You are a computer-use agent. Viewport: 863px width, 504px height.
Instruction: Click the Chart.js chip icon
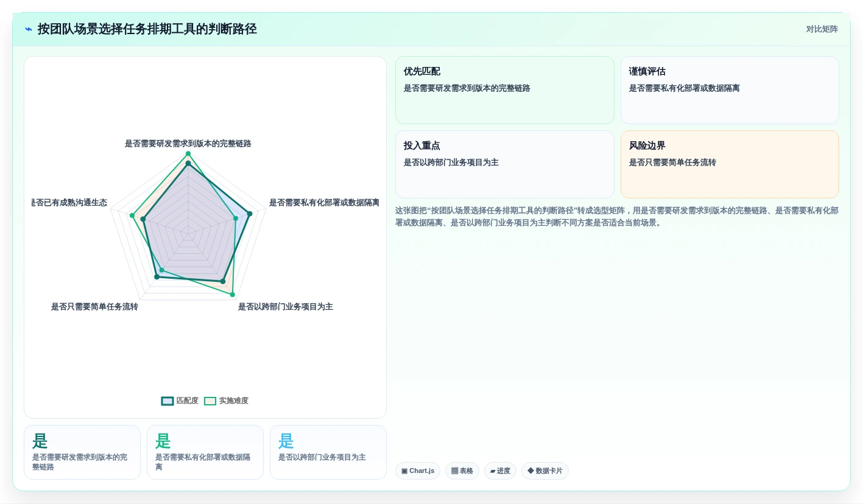pos(404,471)
